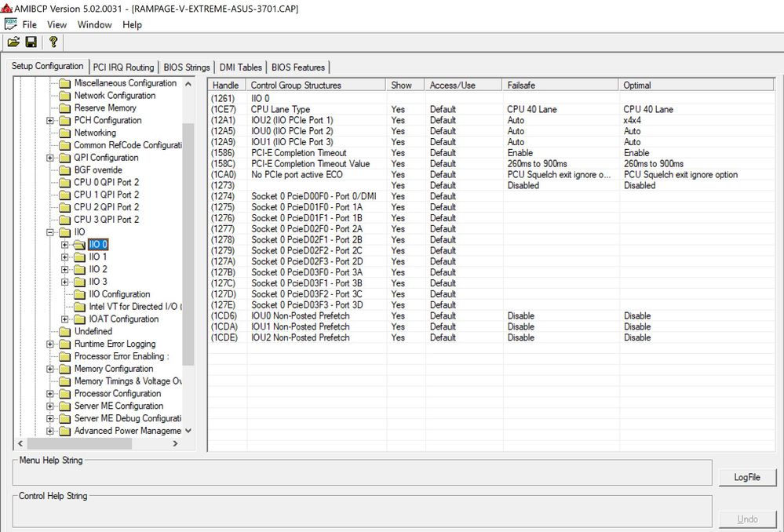Click the Access/Use column header
This screenshot has width=784, height=532.
(x=463, y=85)
